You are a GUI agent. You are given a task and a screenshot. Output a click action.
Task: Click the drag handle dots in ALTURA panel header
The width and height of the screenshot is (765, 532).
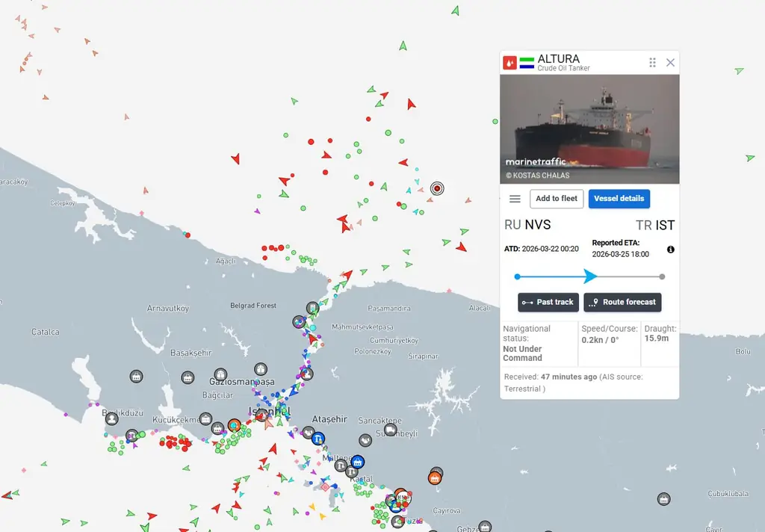[652, 63]
